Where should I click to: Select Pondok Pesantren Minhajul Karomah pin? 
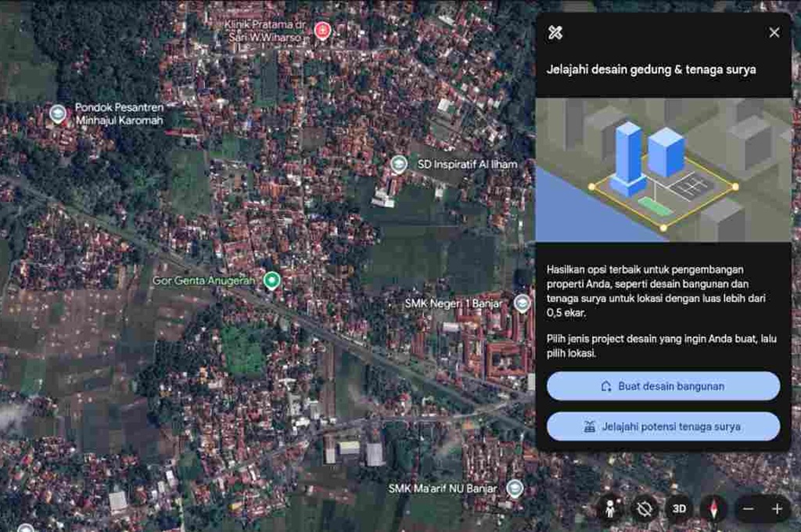tap(58, 113)
